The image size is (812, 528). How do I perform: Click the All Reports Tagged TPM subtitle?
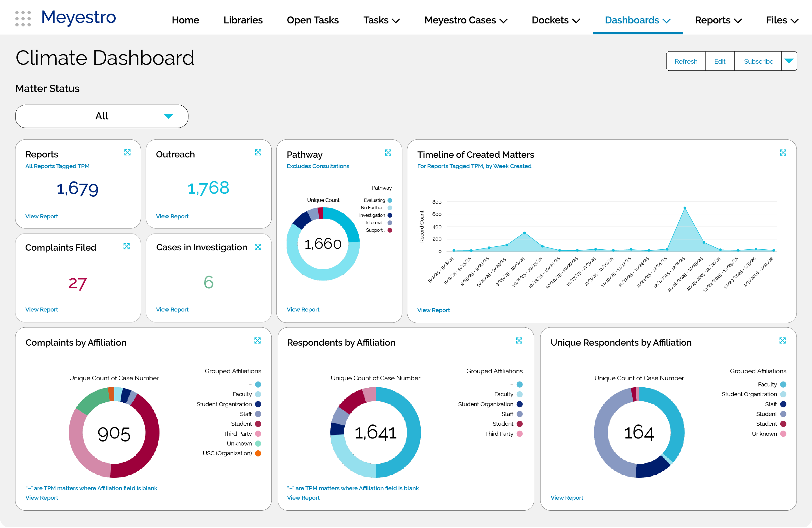tap(57, 166)
